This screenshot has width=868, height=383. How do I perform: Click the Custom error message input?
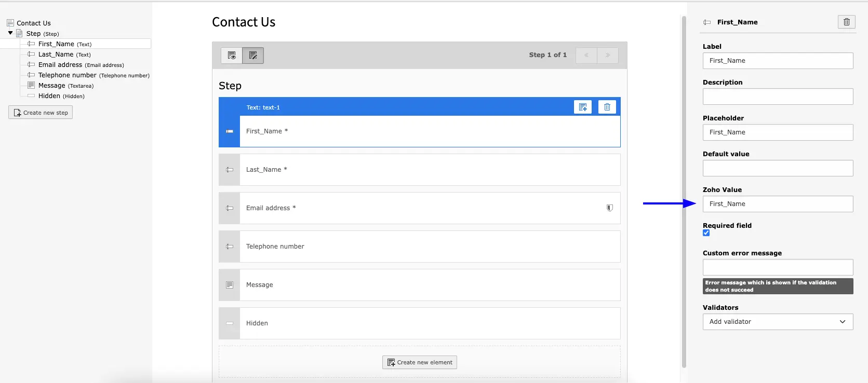tap(778, 267)
